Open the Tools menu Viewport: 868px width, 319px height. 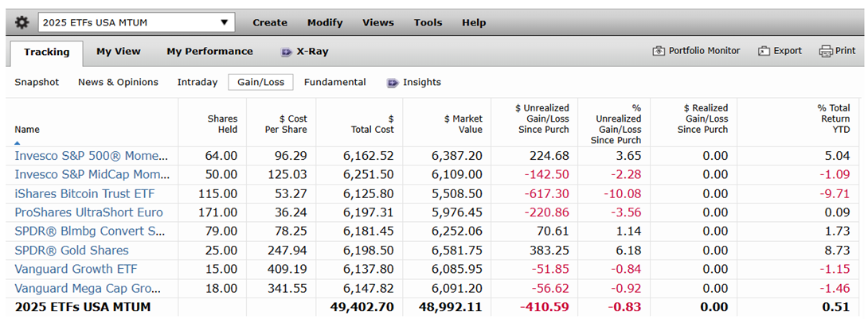pos(428,22)
